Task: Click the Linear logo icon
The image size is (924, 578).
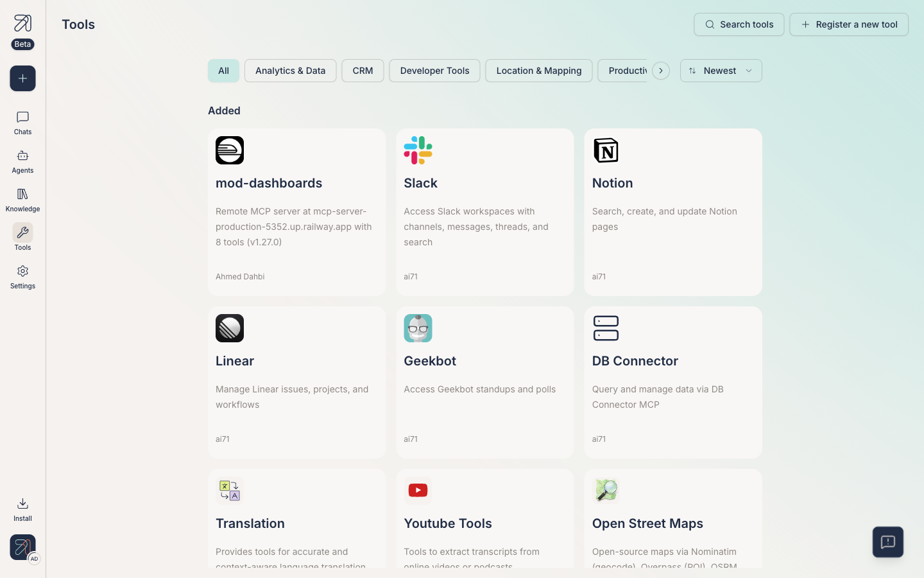Action: (x=230, y=328)
